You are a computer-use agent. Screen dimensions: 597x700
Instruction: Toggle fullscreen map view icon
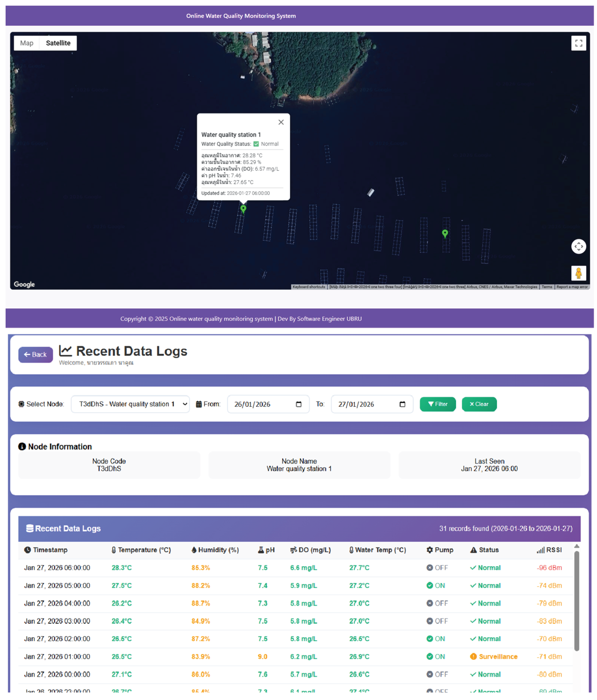578,43
